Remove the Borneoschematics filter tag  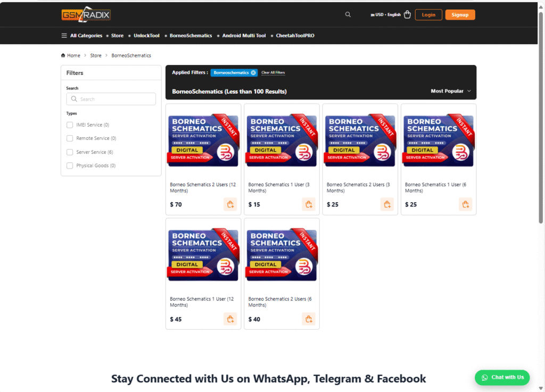253,72
